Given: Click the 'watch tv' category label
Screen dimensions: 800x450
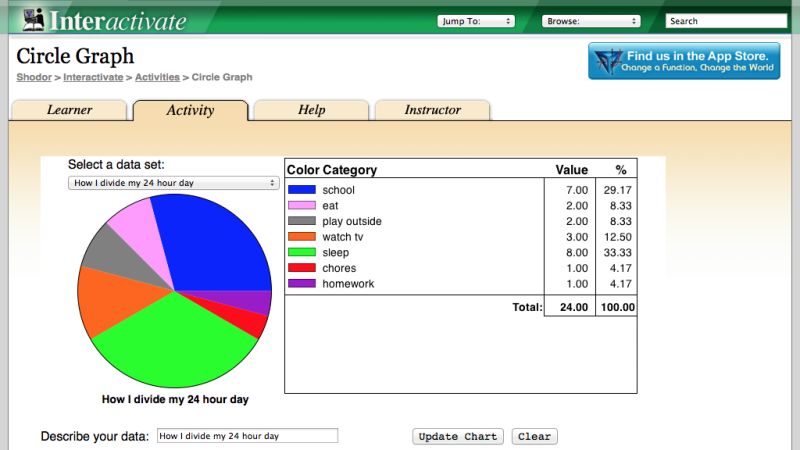Looking at the screenshot, I should [x=342, y=237].
